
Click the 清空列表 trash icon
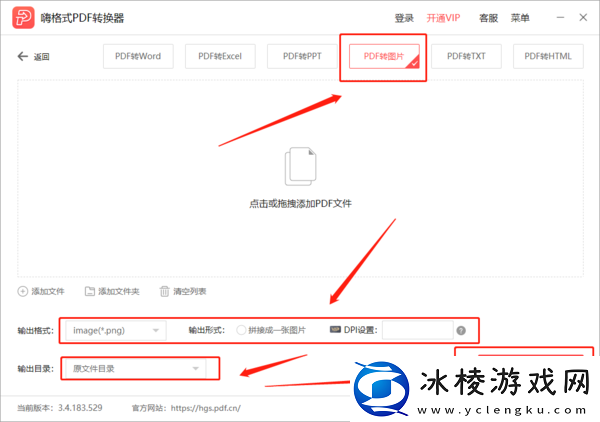pyautogui.click(x=164, y=292)
